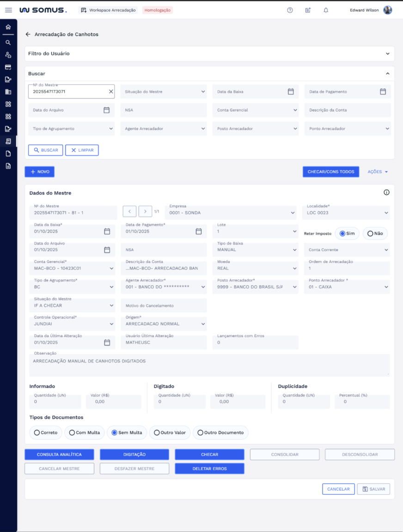Click the home icon in sidebar
This screenshot has width=403, height=532.
pyautogui.click(x=8, y=27)
